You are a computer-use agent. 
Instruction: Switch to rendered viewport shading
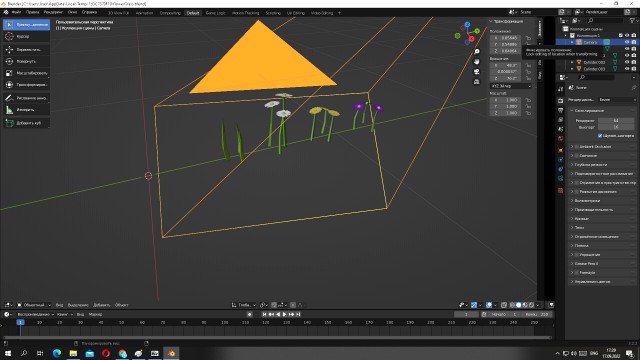[531, 305]
